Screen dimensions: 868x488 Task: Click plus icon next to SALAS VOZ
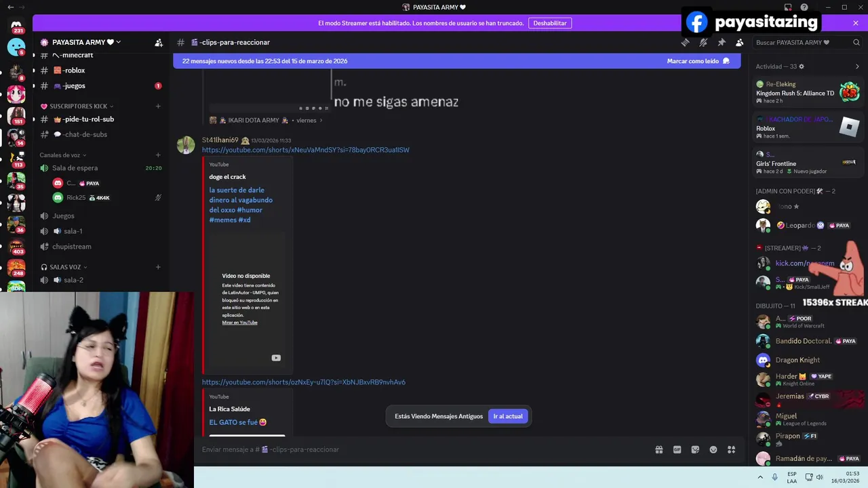click(x=158, y=267)
